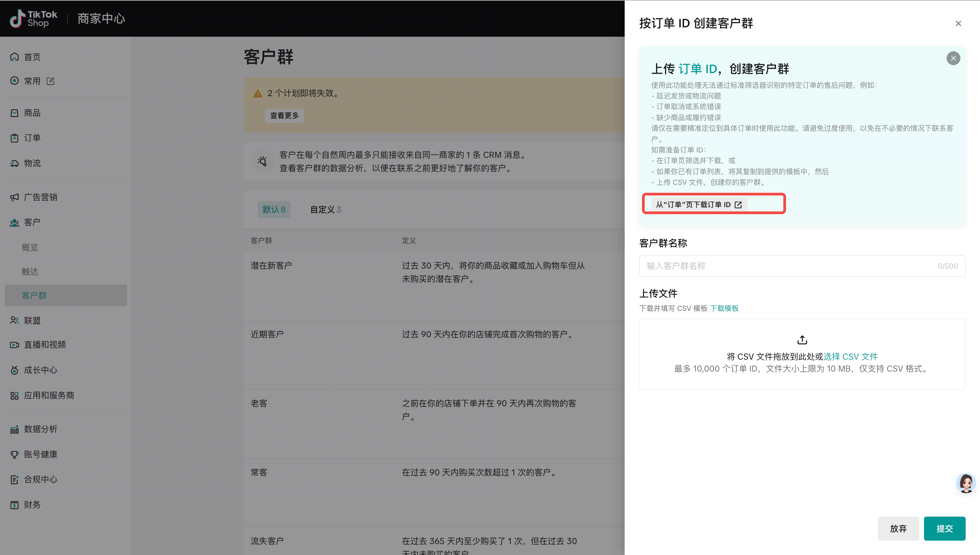Select the 默认 8 tab

[274, 209]
